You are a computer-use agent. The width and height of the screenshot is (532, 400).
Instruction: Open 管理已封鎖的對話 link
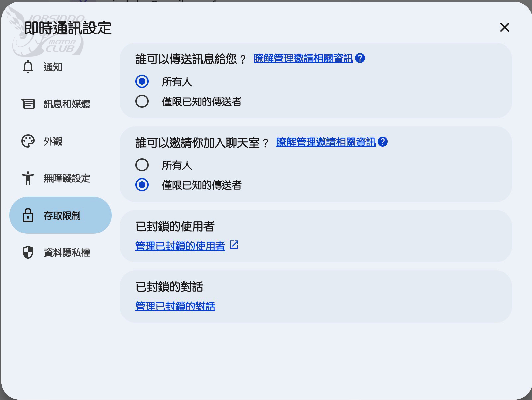175,306
